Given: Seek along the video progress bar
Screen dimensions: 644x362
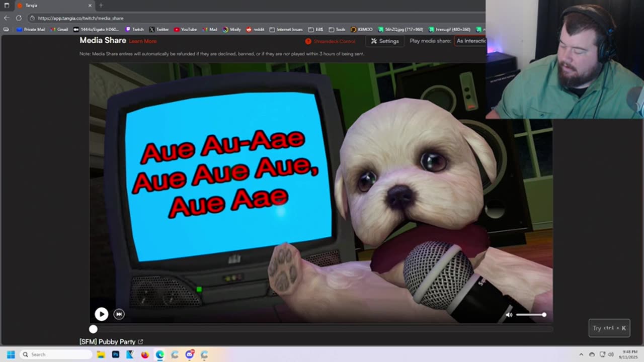Looking at the screenshot, I should 322,329.
